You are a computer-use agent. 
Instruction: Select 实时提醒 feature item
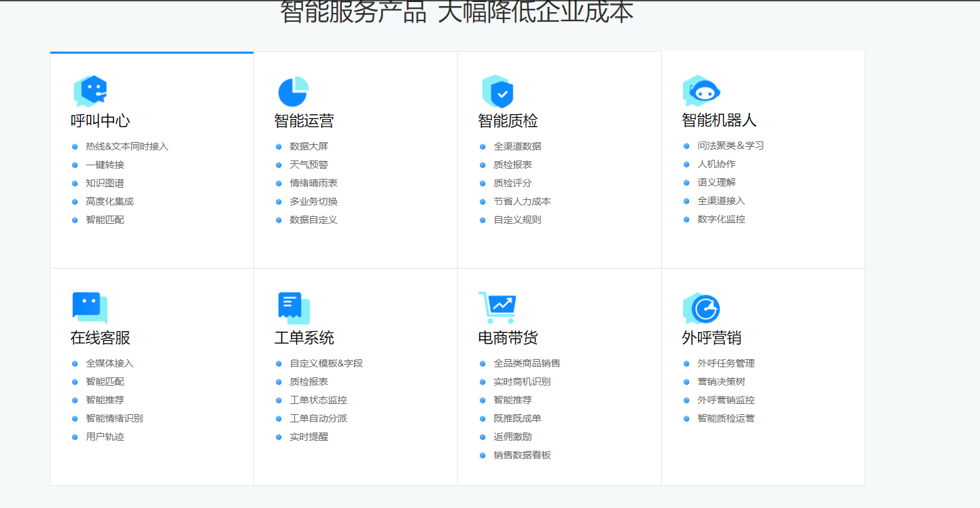[309, 437]
